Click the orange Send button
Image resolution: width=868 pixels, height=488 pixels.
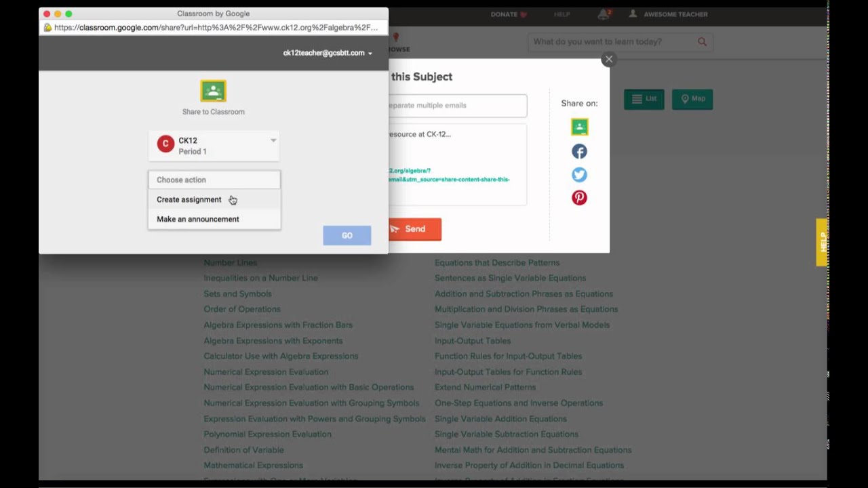[414, 229]
